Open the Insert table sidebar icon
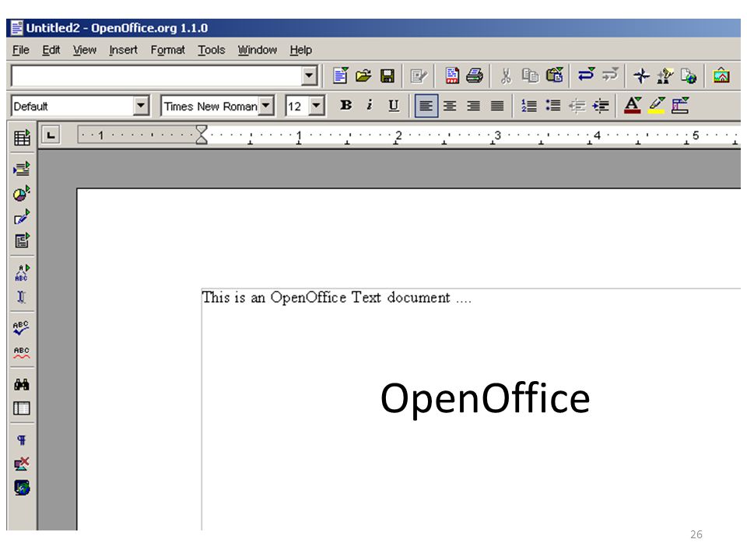Image resolution: width=747 pixels, height=560 pixels. (x=22, y=138)
